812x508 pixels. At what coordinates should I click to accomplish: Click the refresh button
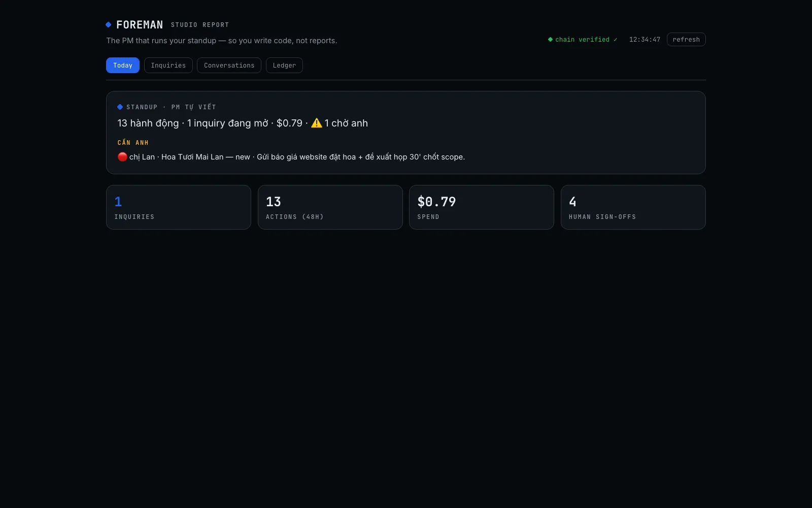(686, 40)
